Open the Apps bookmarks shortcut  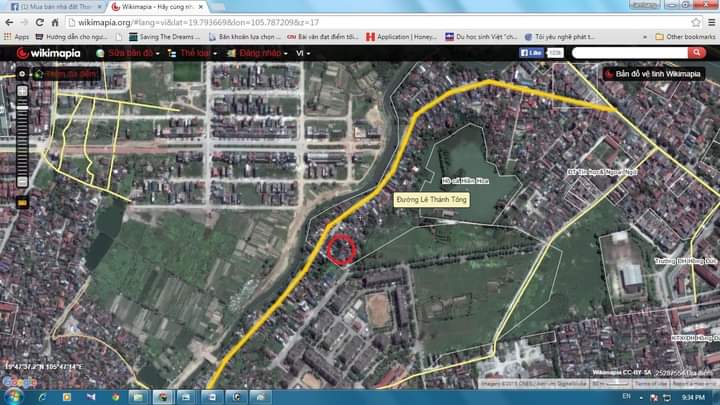pyautogui.click(x=16, y=37)
